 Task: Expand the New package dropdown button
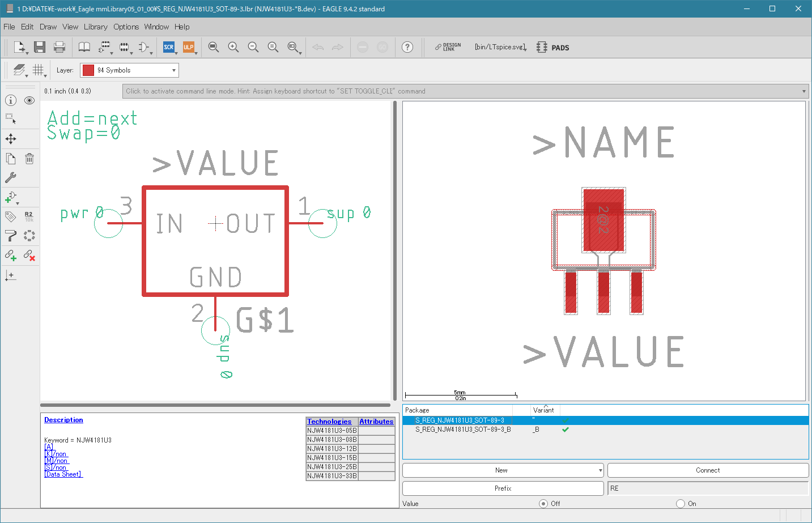[x=601, y=470]
